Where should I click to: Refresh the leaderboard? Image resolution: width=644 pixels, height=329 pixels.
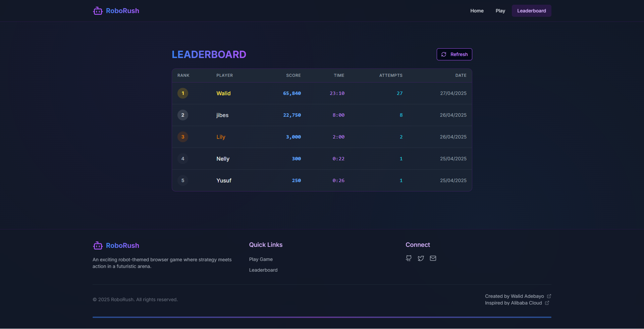454,54
